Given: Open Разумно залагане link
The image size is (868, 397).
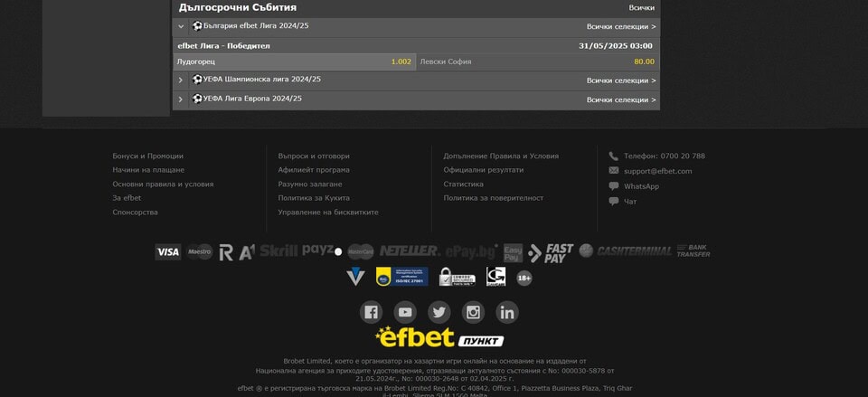Looking at the screenshot, I should (310, 184).
